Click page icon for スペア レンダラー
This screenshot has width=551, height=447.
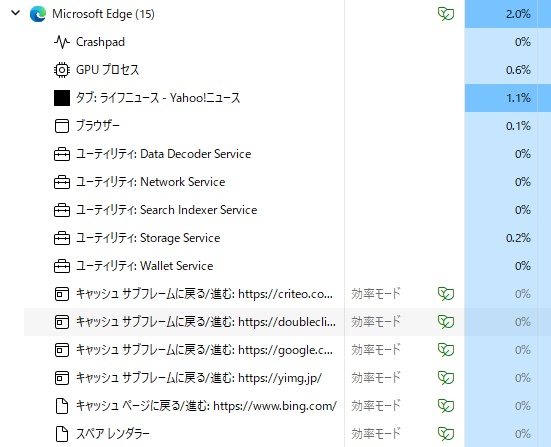click(62, 434)
